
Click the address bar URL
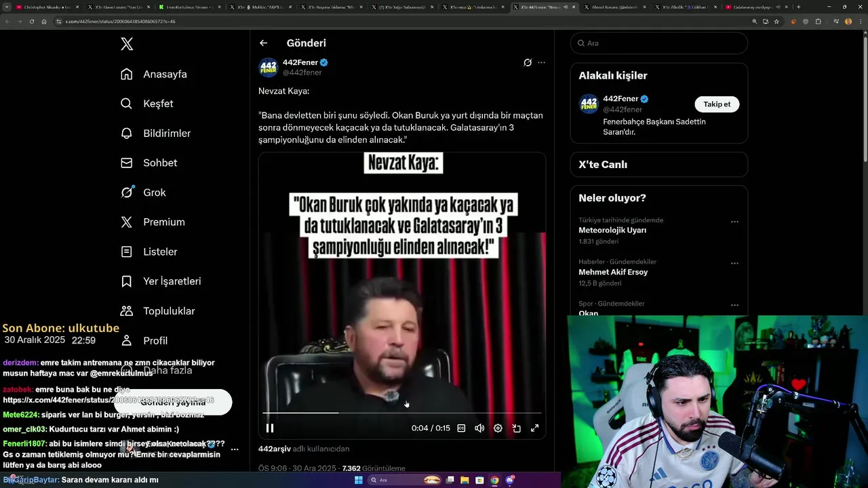coord(121,21)
